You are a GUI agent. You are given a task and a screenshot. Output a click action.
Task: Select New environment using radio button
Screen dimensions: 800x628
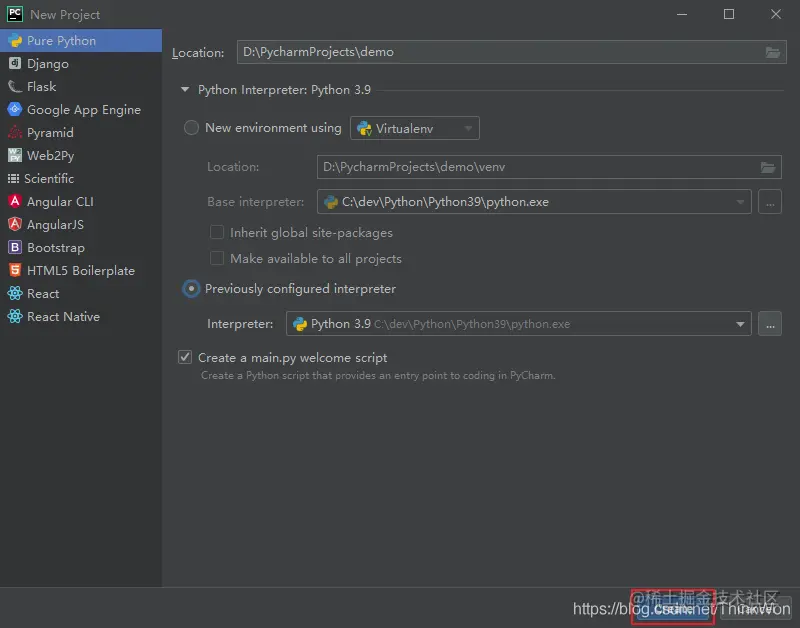(191, 128)
